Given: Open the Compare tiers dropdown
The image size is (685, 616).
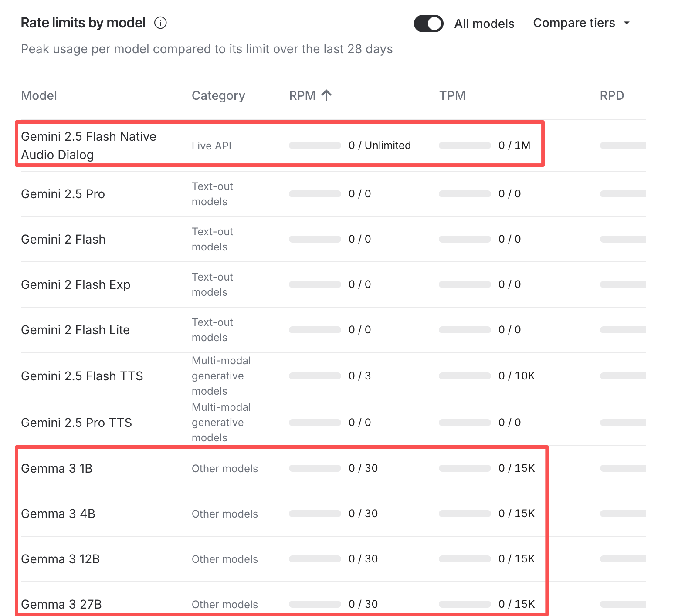Looking at the screenshot, I should click(582, 23).
